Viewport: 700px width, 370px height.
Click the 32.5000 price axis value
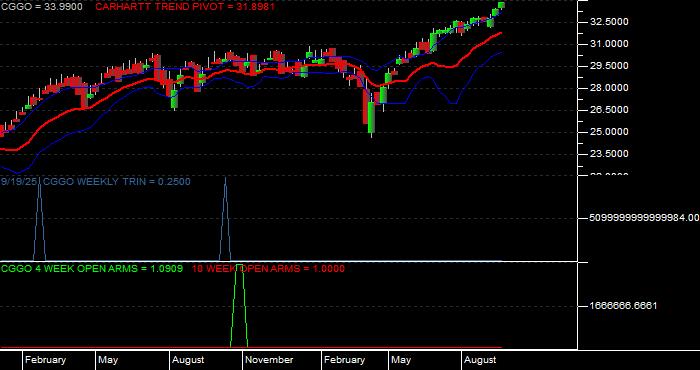point(609,22)
